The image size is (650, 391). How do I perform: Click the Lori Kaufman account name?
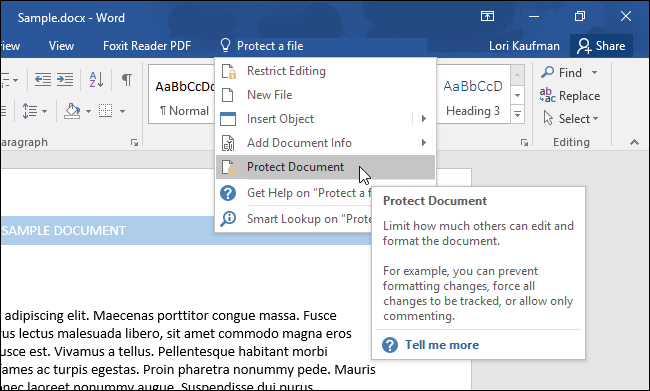524,46
